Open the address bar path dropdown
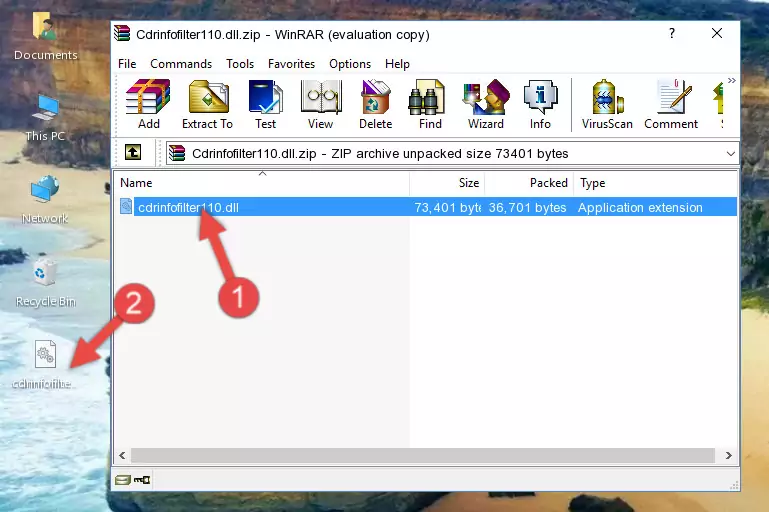This screenshot has width=769, height=512. point(730,154)
